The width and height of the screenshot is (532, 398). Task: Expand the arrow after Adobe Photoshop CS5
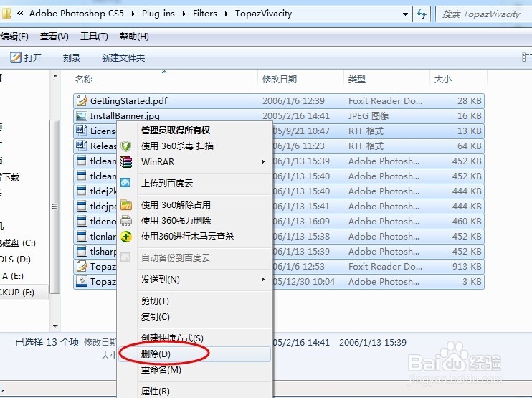pos(133,14)
